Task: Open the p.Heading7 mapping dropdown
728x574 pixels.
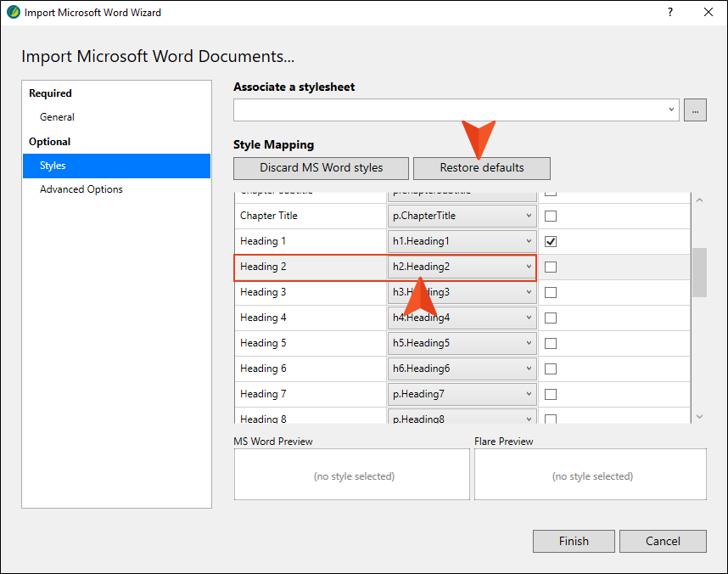Action: pyautogui.click(x=462, y=394)
